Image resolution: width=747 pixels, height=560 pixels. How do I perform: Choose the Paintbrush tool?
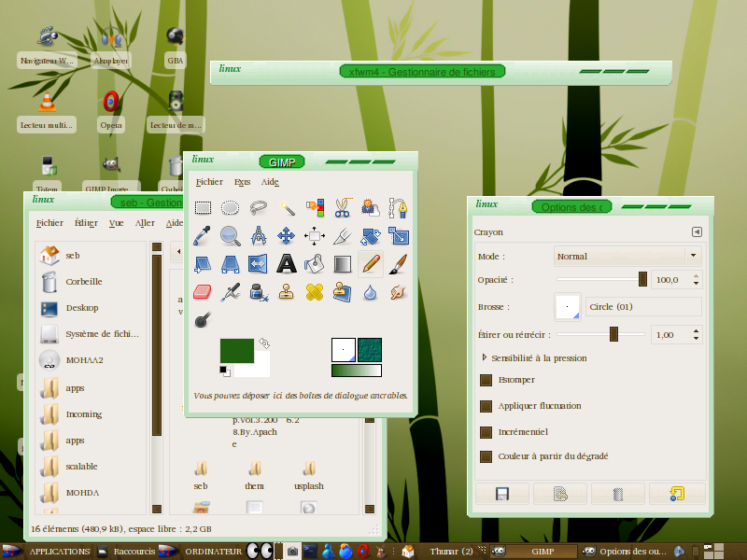pyautogui.click(x=398, y=264)
